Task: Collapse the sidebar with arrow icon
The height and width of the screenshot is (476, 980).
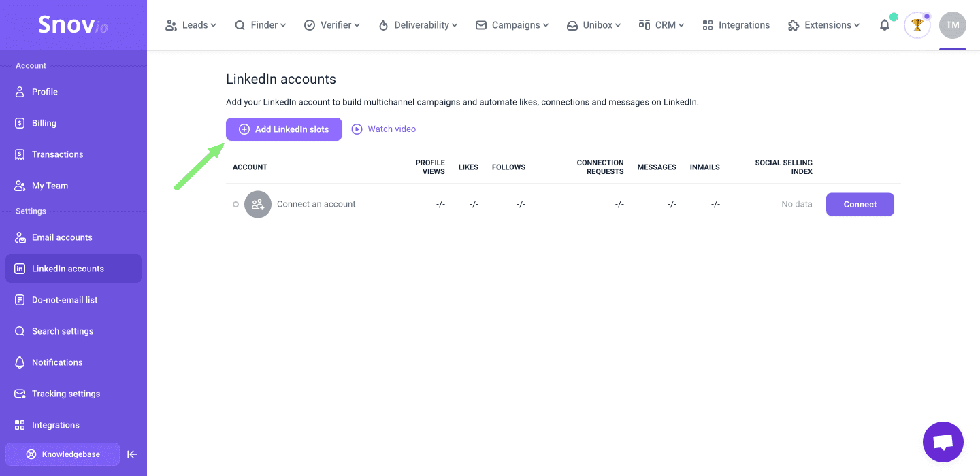Action: pos(133,454)
